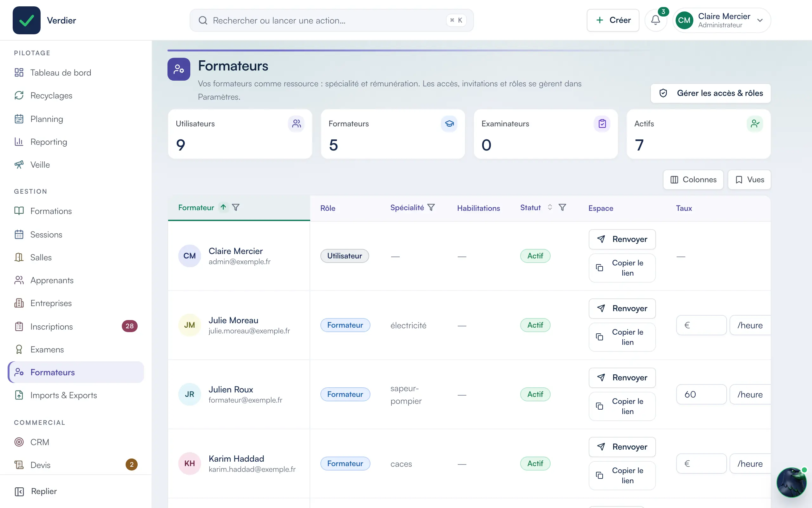Sort by the Statut column arrows
This screenshot has height=508, width=812.
550,207
